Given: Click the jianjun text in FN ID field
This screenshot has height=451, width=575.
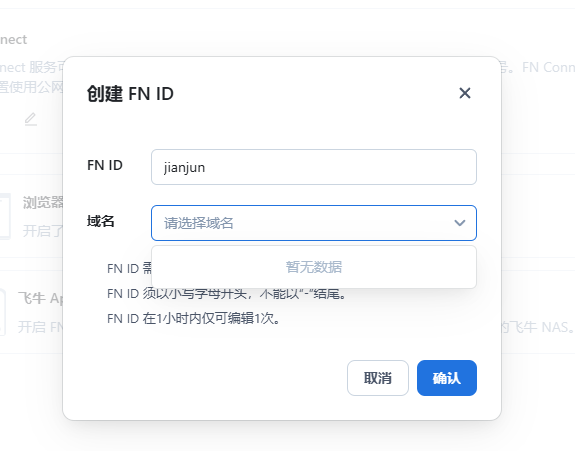Looking at the screenshot, I should coord(184,168).
